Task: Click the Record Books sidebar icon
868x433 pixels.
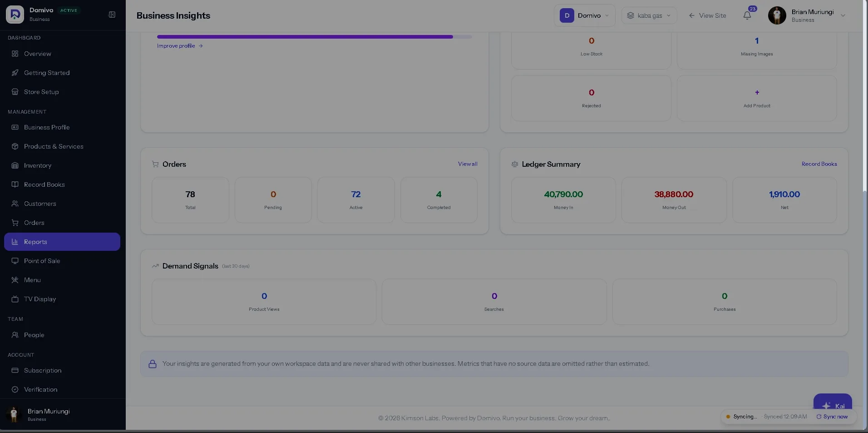Action: (x=15, y=184)
